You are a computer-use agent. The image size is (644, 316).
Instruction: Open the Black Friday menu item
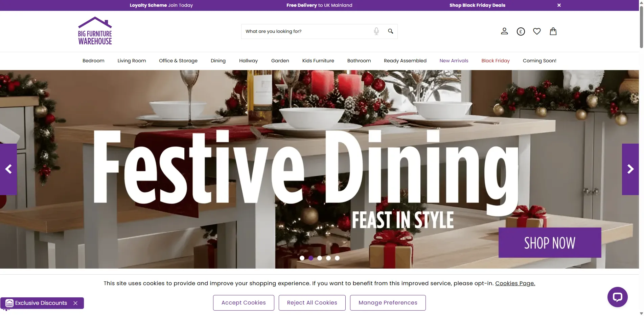pyautogui.click(x=496, y=61)
